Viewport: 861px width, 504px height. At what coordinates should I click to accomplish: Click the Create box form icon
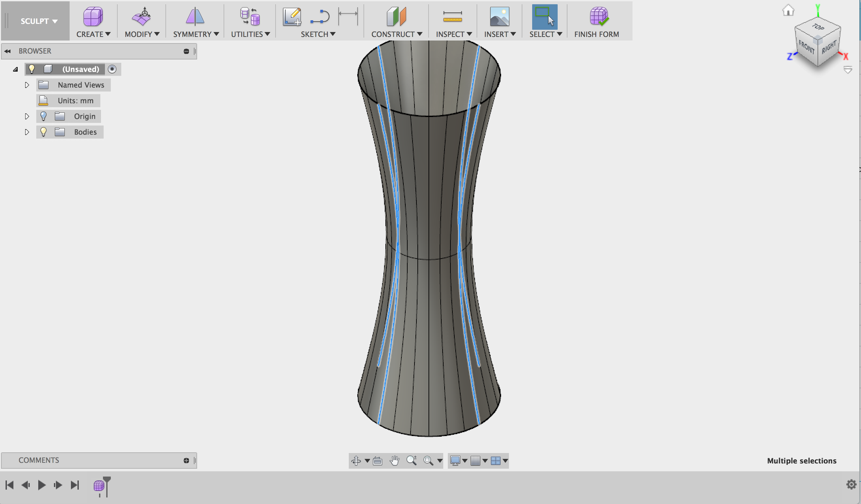pos(93,16)
